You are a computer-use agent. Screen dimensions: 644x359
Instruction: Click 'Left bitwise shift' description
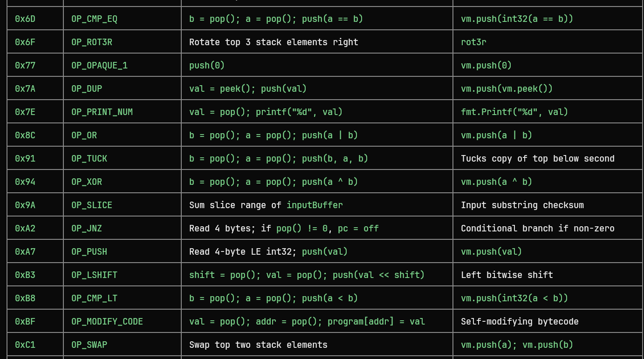pos(507,275)
